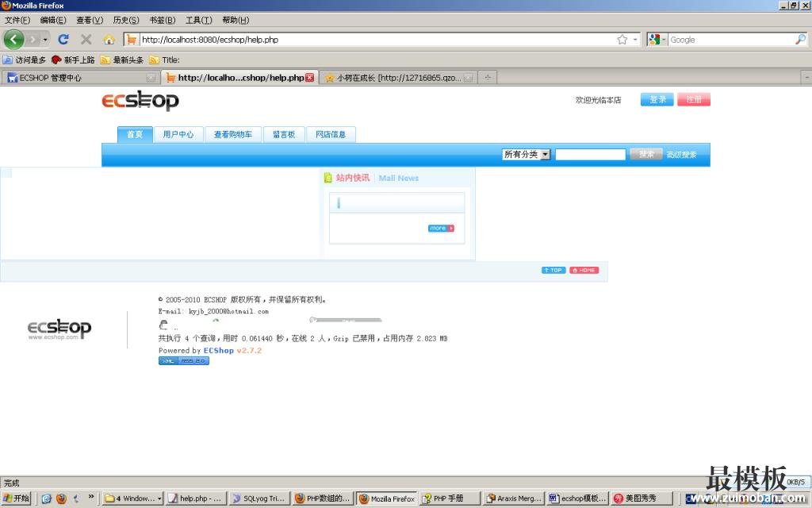Click the ECSHOP logo in page header
The width and height of the screenshot is (812, 508).
(140, 100)
